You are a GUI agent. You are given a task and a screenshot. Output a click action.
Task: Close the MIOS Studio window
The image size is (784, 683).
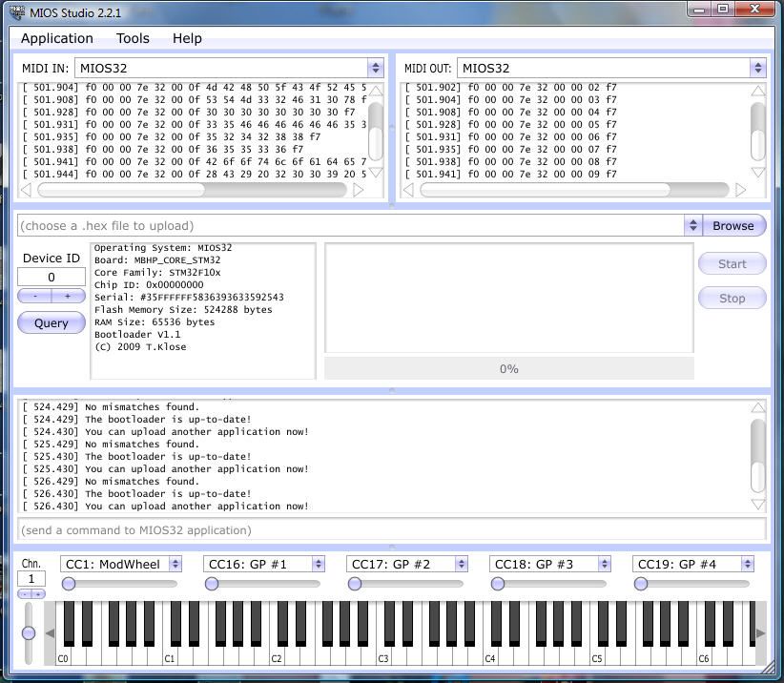point(755,9)
